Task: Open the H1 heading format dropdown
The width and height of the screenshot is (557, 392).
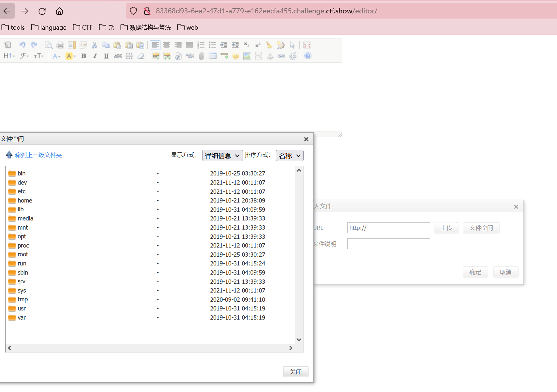Action: point(9,56)
